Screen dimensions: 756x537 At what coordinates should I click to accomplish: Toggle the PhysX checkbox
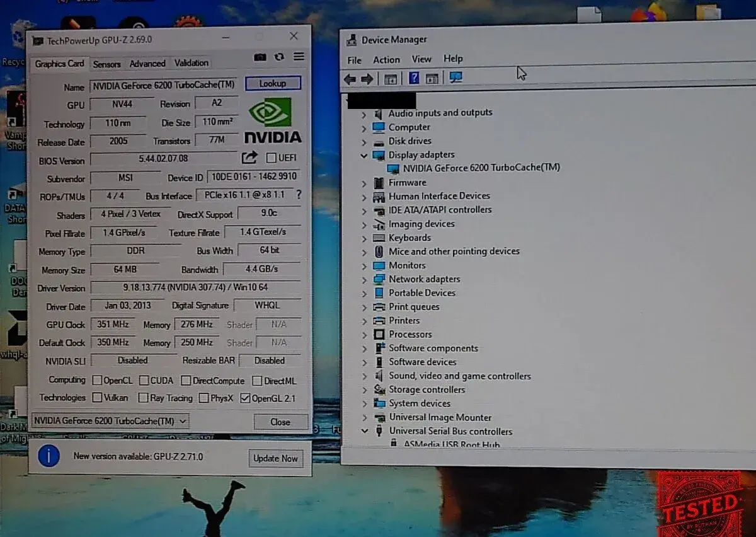203,398
